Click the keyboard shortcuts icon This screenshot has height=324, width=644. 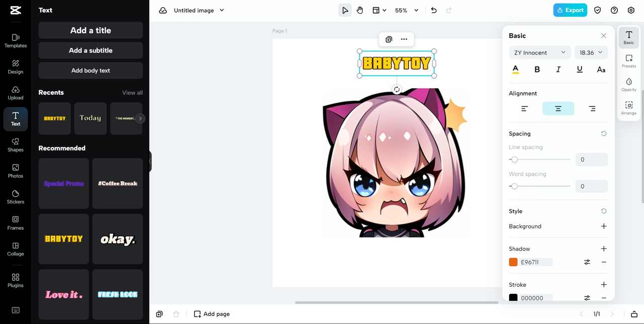coord(16,310)
